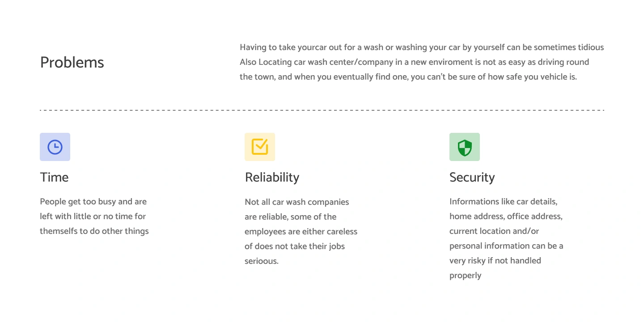Click the Reliability heading text
Image resolution: width=644 pixels, height=322 pixels.
pyautogui.click(x=272, y=177)
